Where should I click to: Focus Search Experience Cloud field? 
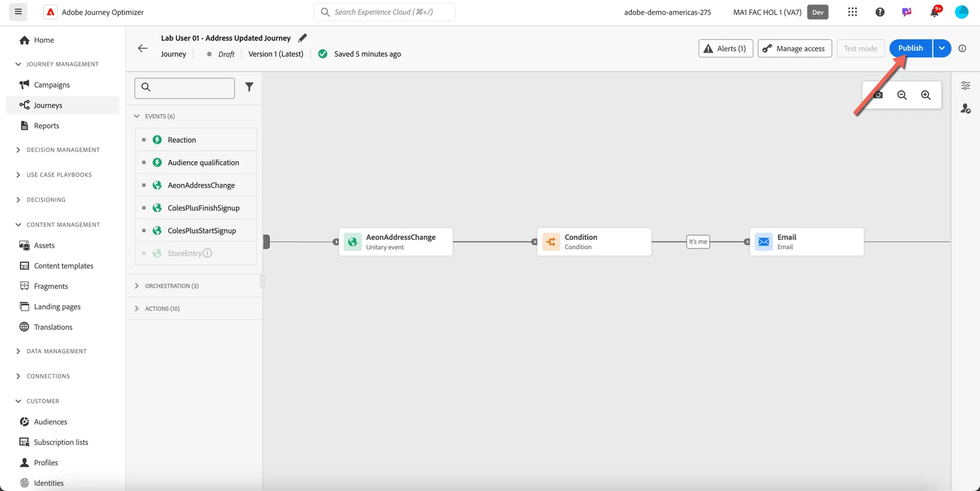coord(385,12)
